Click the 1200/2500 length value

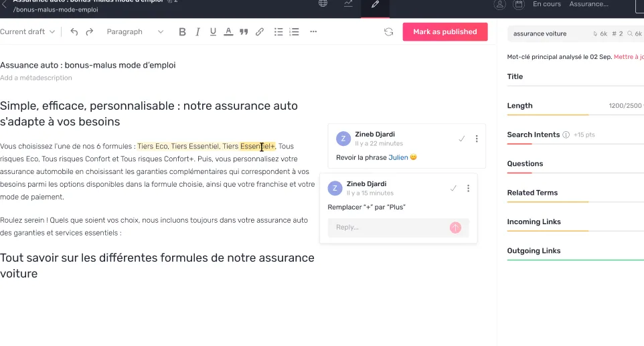pos(625,106)
